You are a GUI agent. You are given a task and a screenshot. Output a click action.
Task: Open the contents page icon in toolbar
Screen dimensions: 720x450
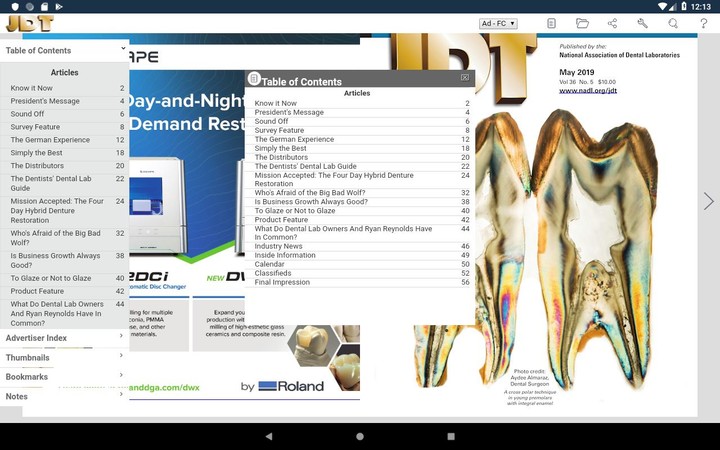[x=551, y=23]
